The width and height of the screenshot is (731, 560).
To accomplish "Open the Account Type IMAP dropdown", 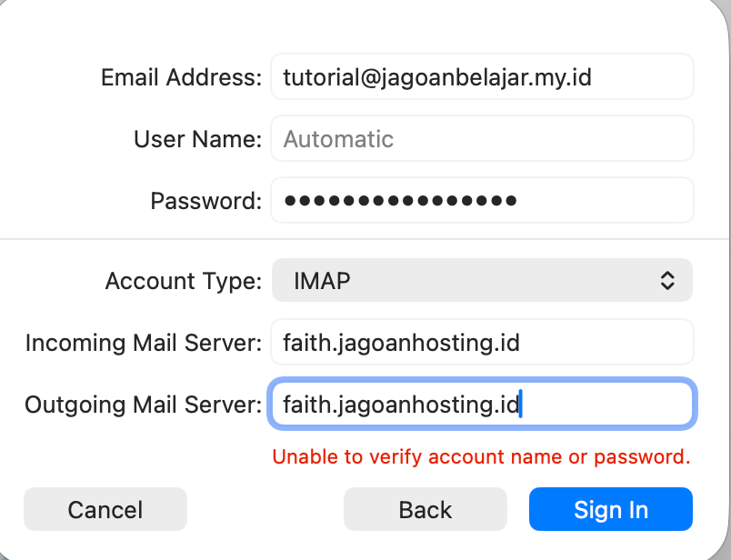I will [482, 280].
